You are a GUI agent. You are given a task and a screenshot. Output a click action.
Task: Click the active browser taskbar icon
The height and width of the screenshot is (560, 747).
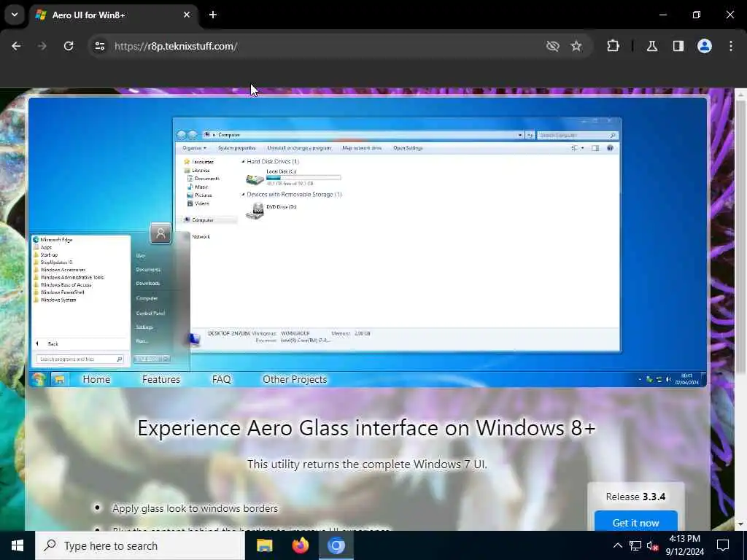point(336,545)
